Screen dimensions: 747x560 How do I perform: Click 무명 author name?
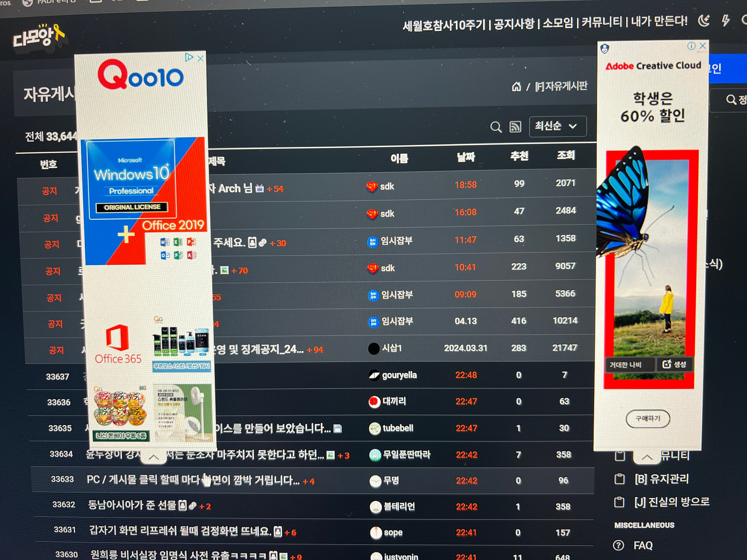391,480
